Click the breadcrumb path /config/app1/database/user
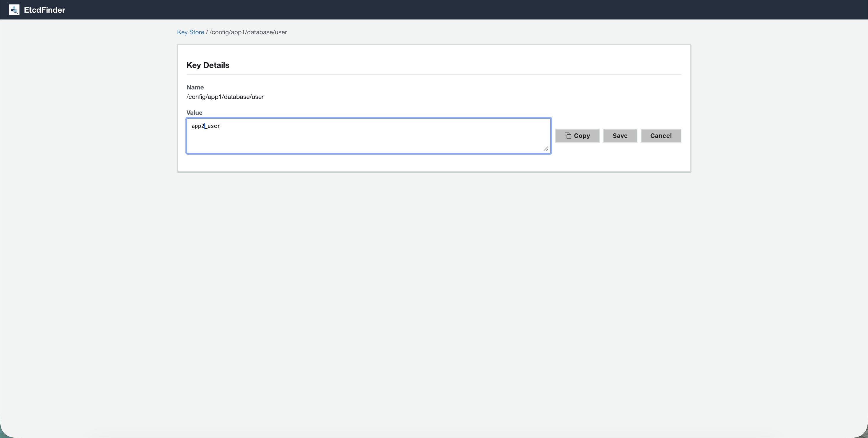This screenshot has height=438, width=868. (248, 32)
